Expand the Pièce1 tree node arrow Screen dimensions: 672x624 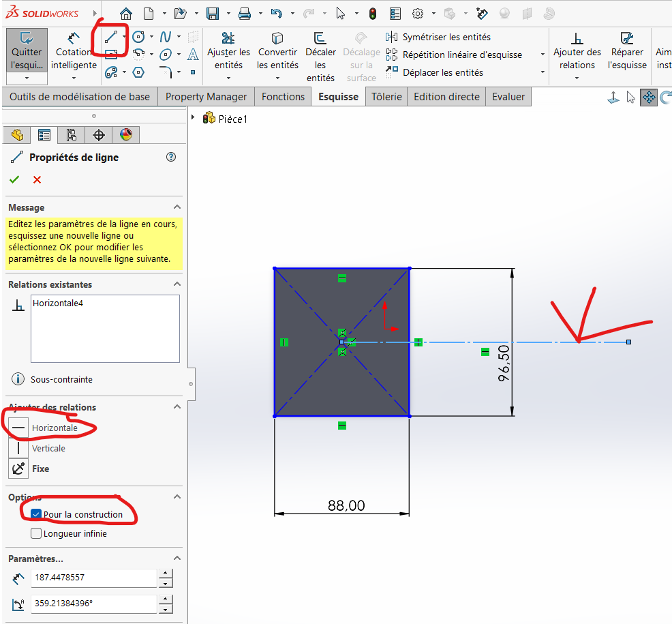pyautogui.click(x=193, y=117)
